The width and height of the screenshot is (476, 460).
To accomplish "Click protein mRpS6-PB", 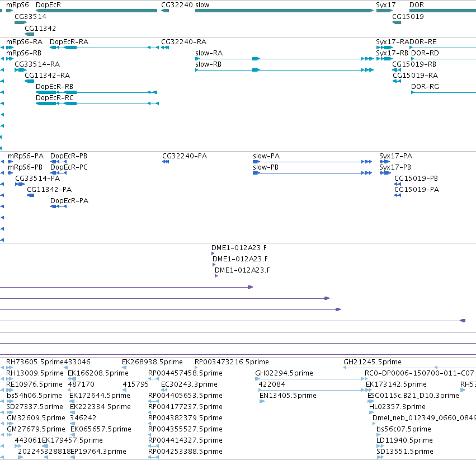I will (25, 167).
